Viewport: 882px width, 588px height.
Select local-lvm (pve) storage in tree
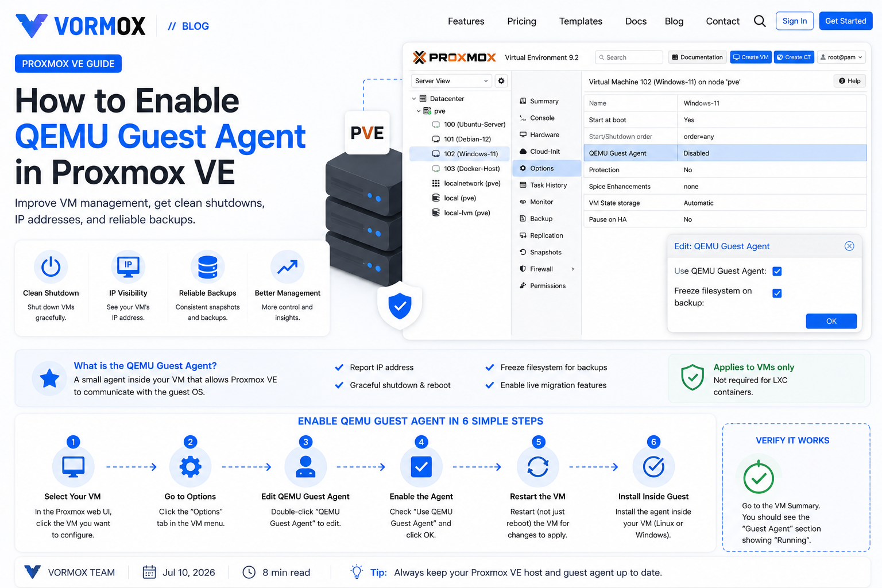coord(460,213)
